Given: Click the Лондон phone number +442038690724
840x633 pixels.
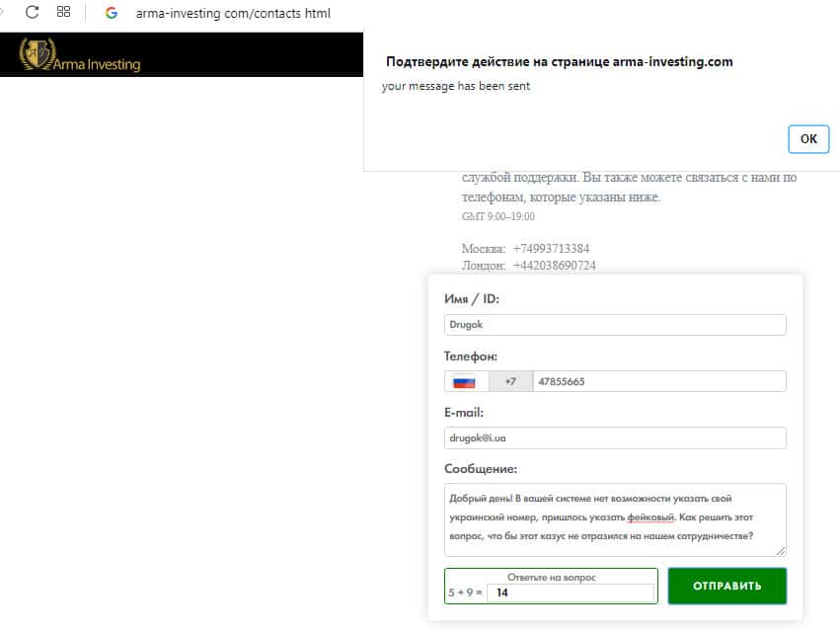Looking at the screenshot, I should coord(554,266).
